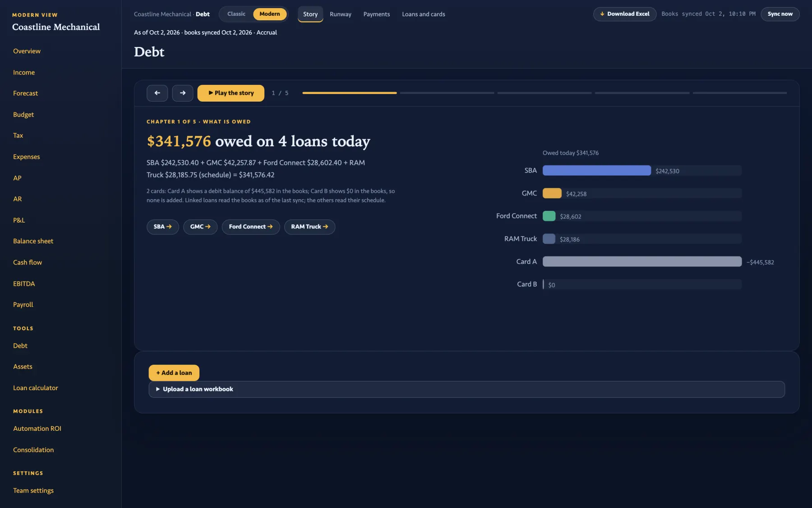Open Loans and cards tab
The image size is (812, 508).
424,14
